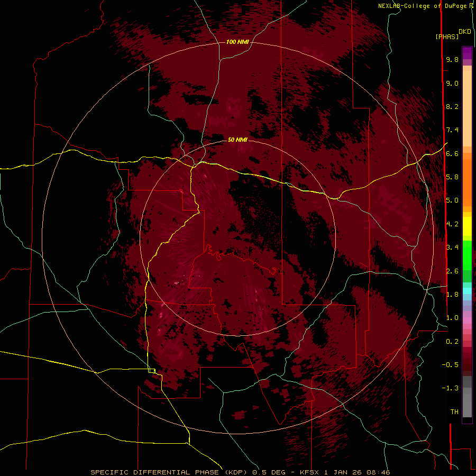476x476 pixels.
Task: Click the 4.2 legend value
Action: (x=452, y=224)
